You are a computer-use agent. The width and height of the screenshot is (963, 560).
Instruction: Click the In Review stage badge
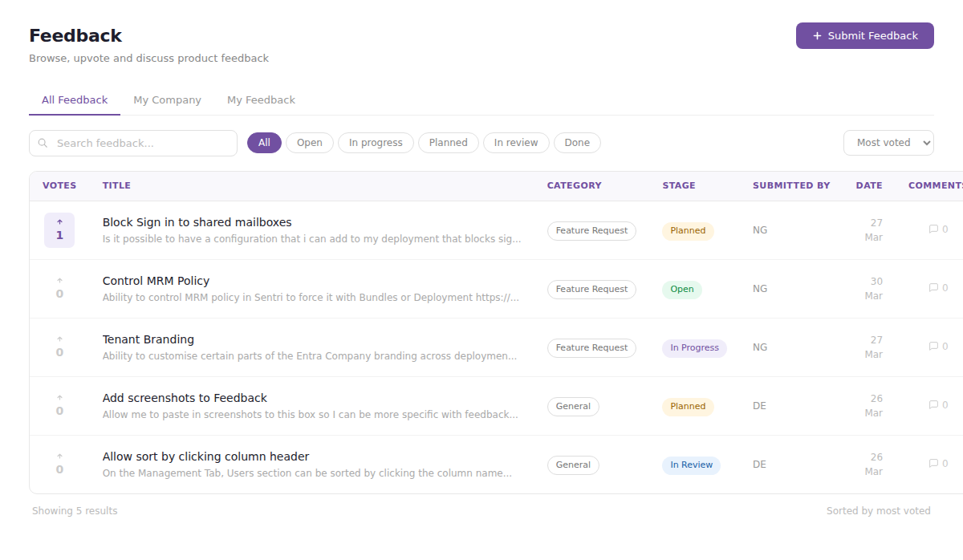691,465
